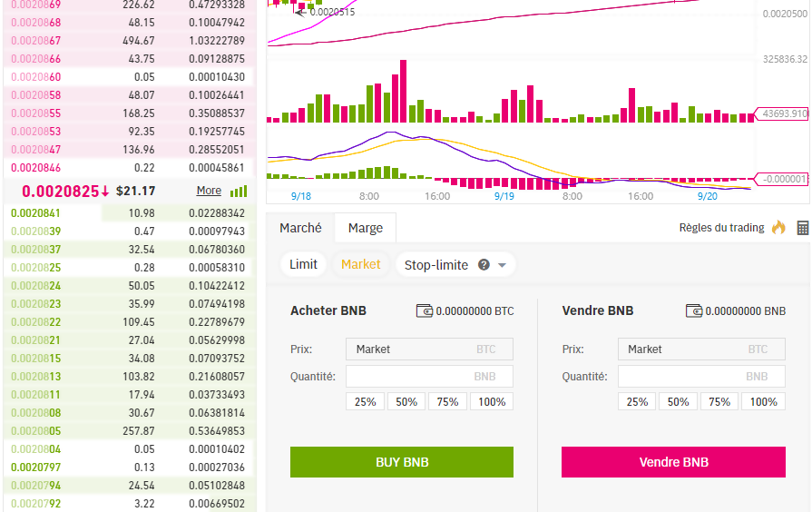Viewport: 812px width, 512px height.
Task: Select buy order price 0.0020841
Action: point(35,213)
